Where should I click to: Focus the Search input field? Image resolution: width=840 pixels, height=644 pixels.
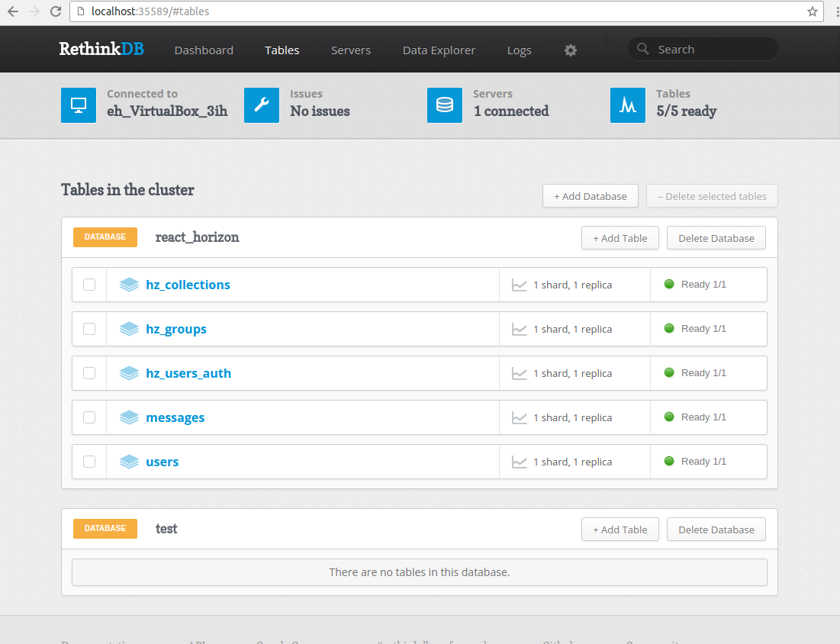(x=703, y=49)
